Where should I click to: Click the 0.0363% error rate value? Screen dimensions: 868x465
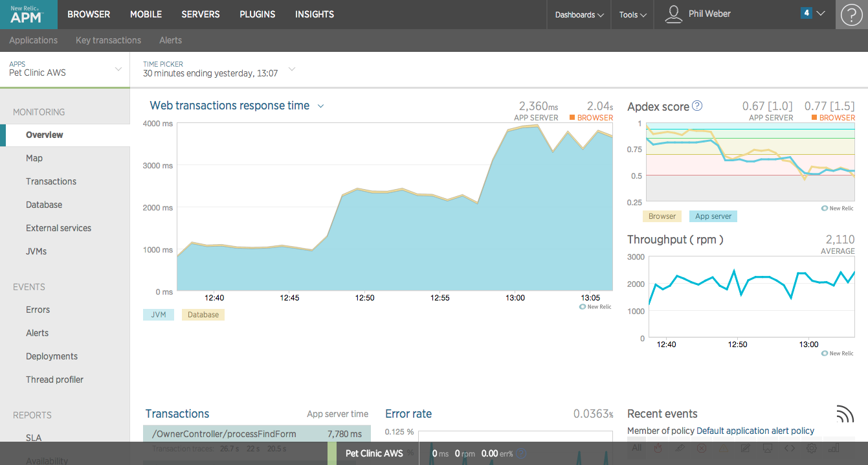[593, 414]
